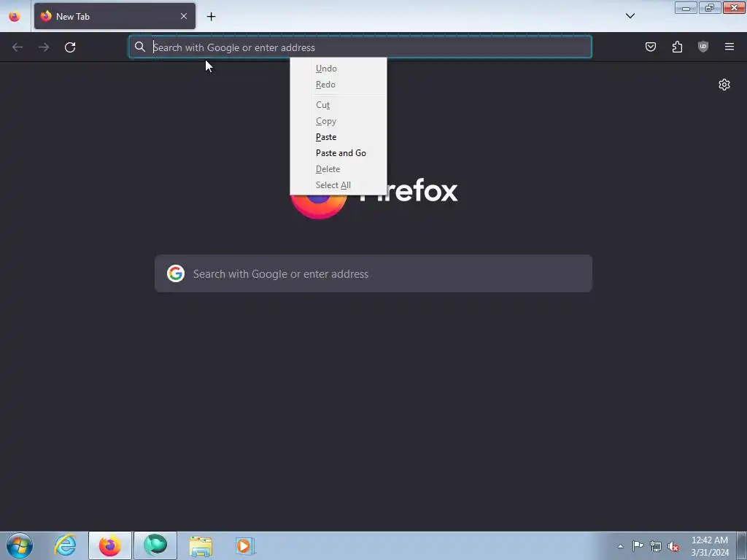
Task: Choose Copy in context menu
Action: [x=338, y=121]
